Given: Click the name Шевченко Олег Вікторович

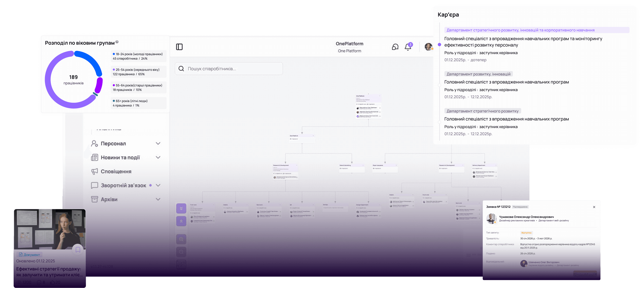Looking at the screenshot, I should tap(544, 262).
